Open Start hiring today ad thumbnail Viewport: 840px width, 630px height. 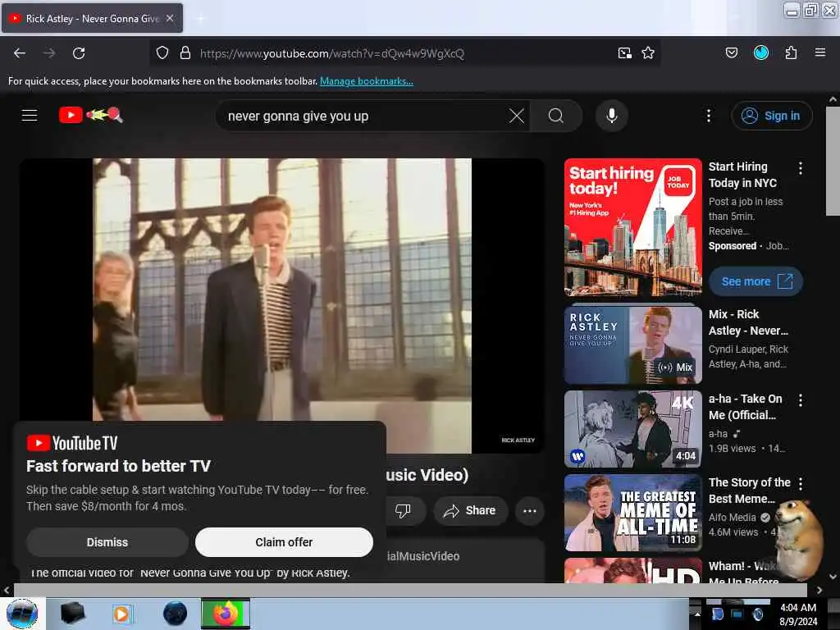click(x=632, y=227)
